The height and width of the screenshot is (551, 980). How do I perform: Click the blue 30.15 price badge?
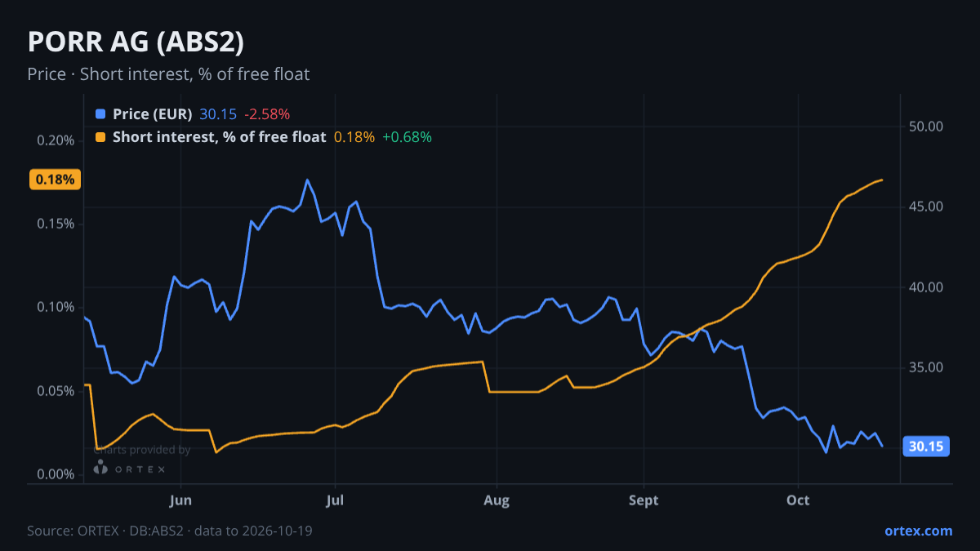pyautogui.click(x=926, y=447)
